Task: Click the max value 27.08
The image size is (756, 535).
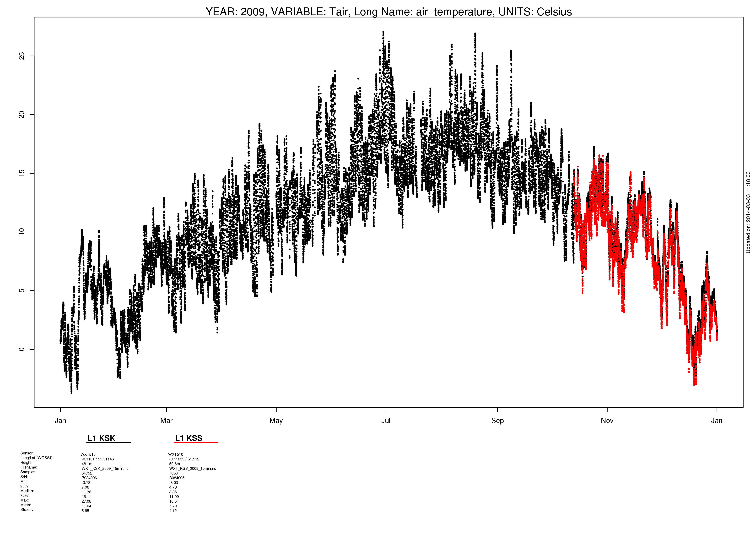Action: 86,501
